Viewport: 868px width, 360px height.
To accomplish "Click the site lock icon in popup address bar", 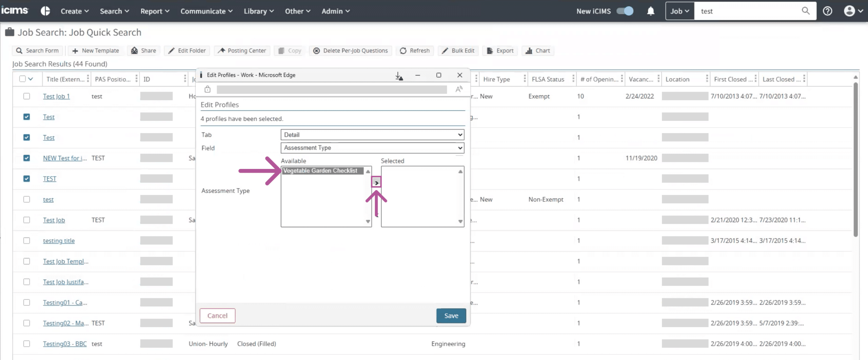I will coord(208,89).
